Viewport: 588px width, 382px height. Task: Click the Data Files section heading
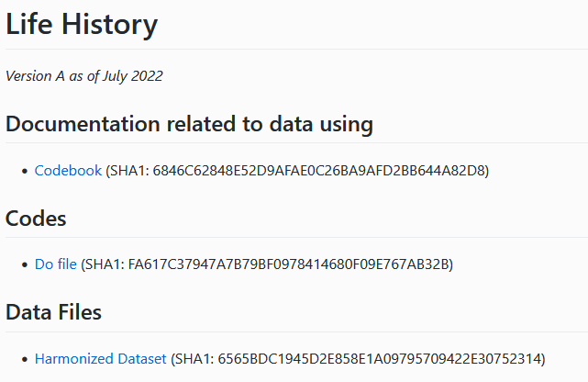point(53,312)
